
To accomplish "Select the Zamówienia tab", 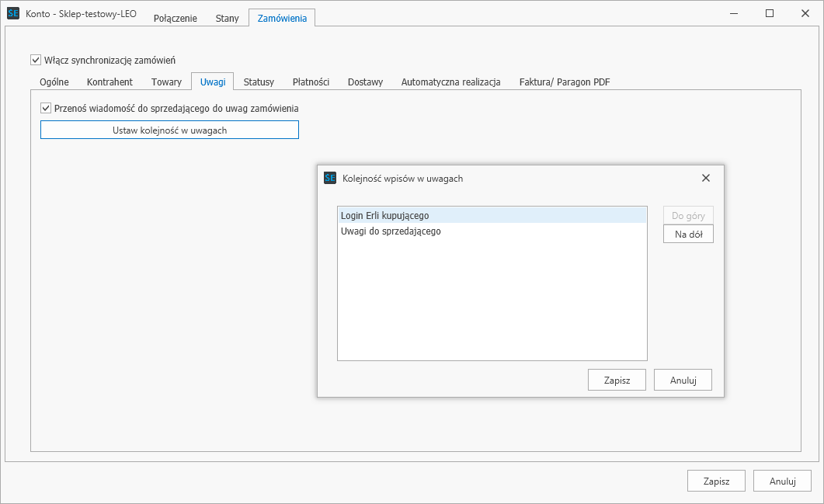I will [282, 18].
